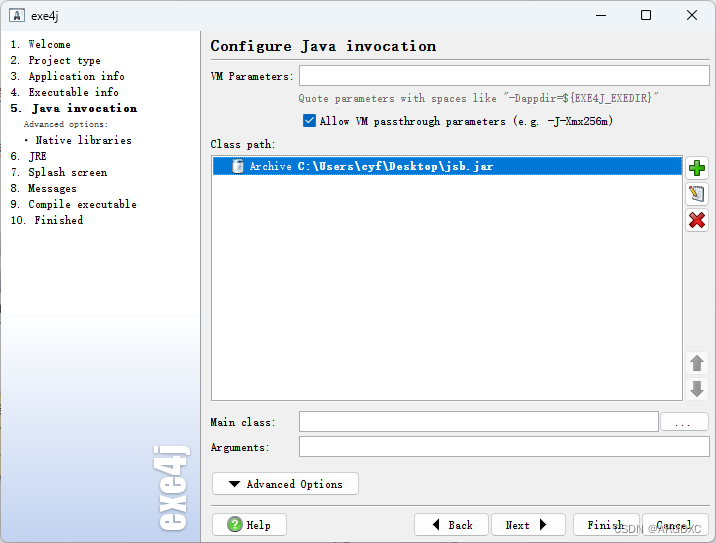
Task: Remove class path entry with red X
Action: [697, 220]
